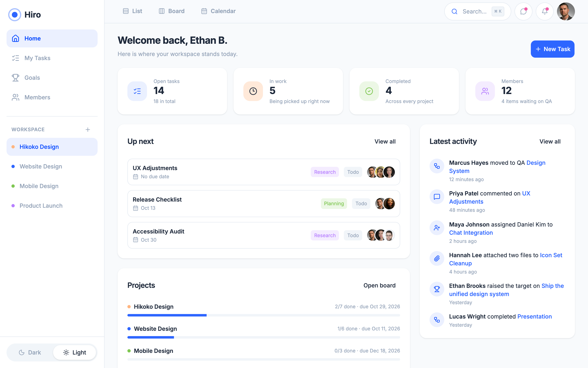Viewport: 588px width, 368px height.
Task: Click calendar icon on UX Adjustments
Action: tap(136, 177)
